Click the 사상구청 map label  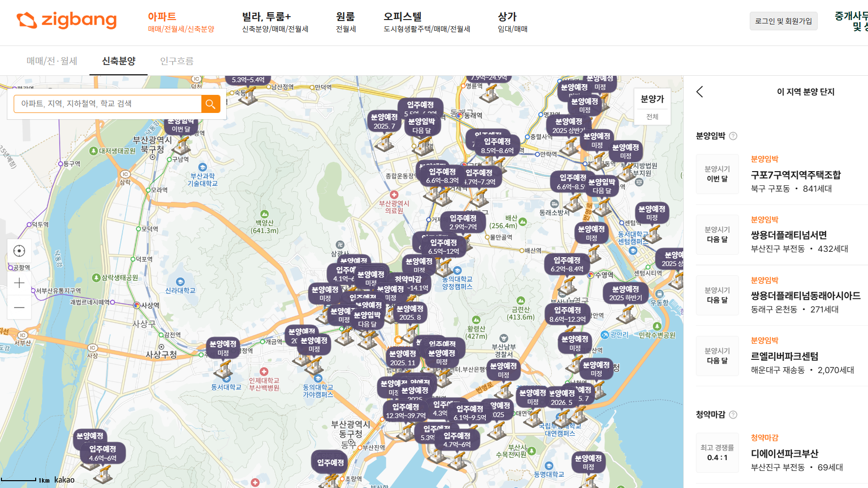[161, 354]
